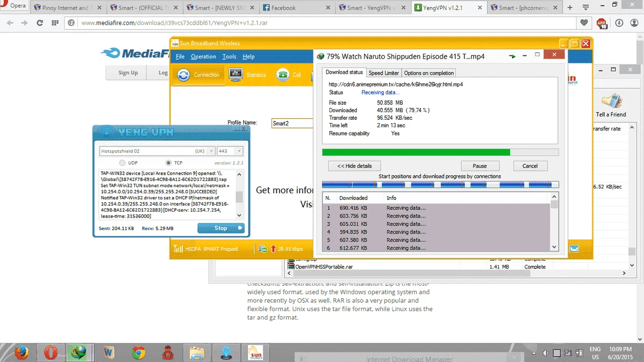Click the connections progress segments bar
This screenshot has height=362, width=644.
440,185
